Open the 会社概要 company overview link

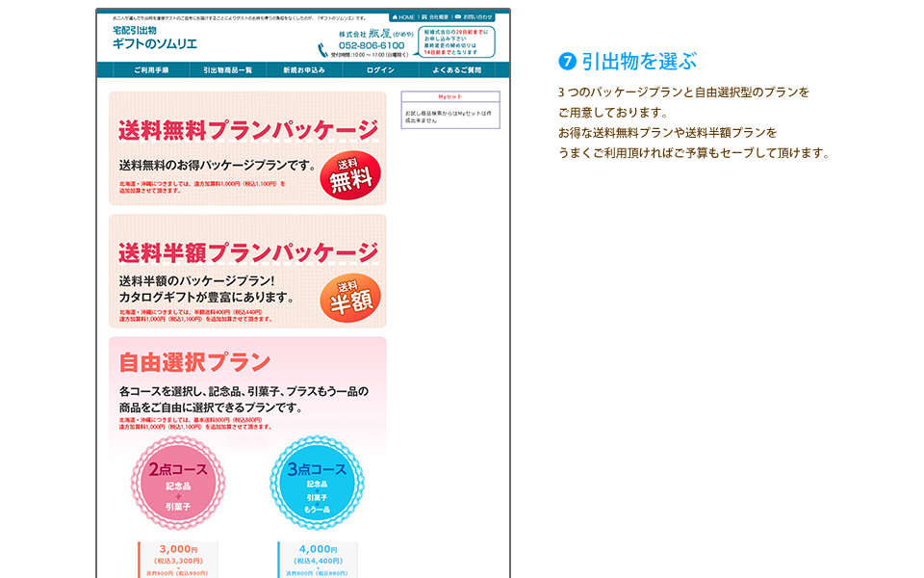pyautogui.click(x=437, y=17)
